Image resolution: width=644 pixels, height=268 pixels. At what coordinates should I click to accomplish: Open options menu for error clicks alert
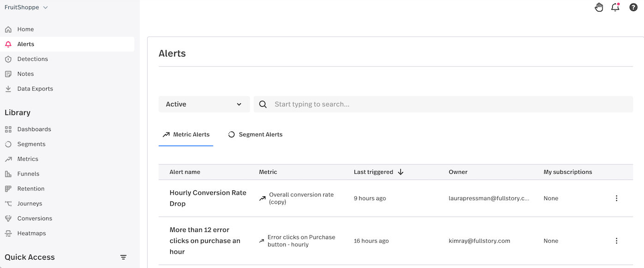tap(616, 241)
